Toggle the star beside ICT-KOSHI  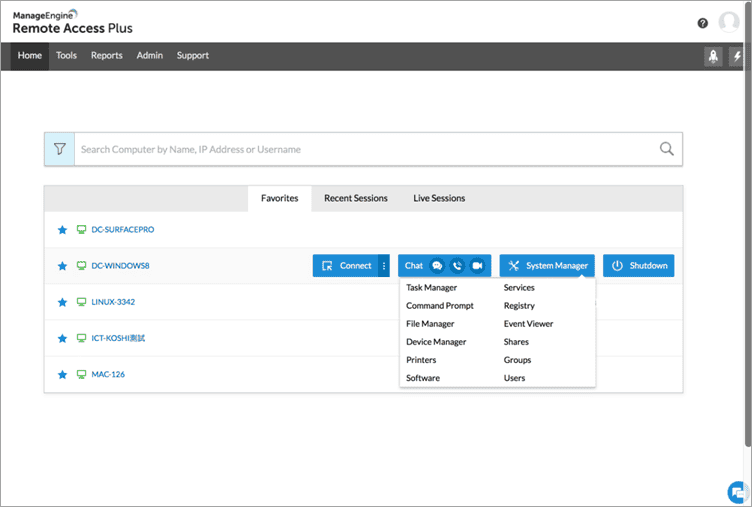pos(62,338)
